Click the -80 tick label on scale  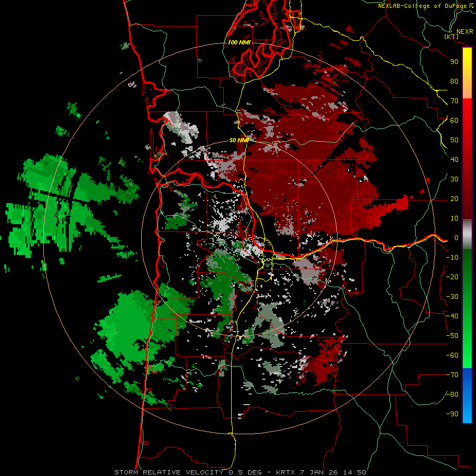tap(452, 395)
